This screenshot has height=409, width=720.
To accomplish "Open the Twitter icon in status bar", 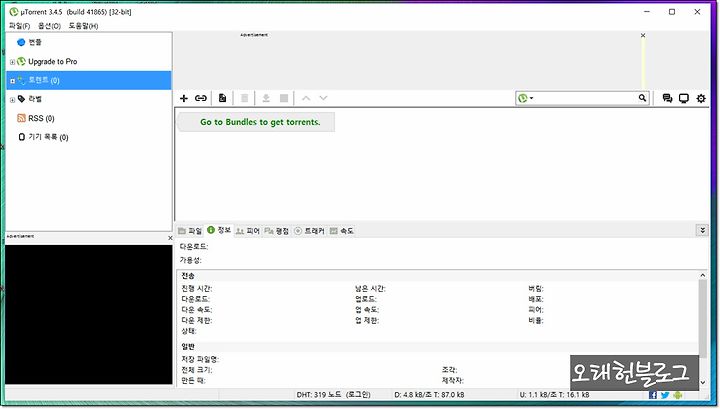I will click(665, 395).
